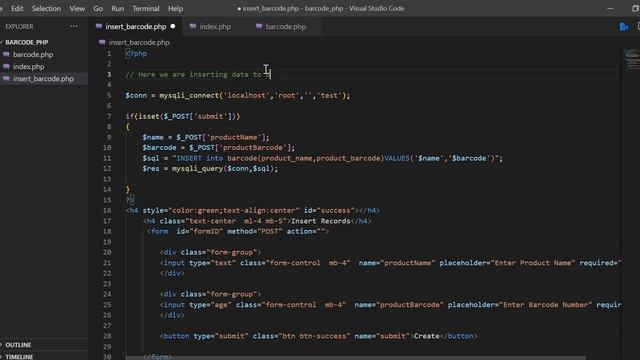Click PHP icon on the insert_barcode.php tab
This screenshot has width=640, height=360.
tap(99, 27)
